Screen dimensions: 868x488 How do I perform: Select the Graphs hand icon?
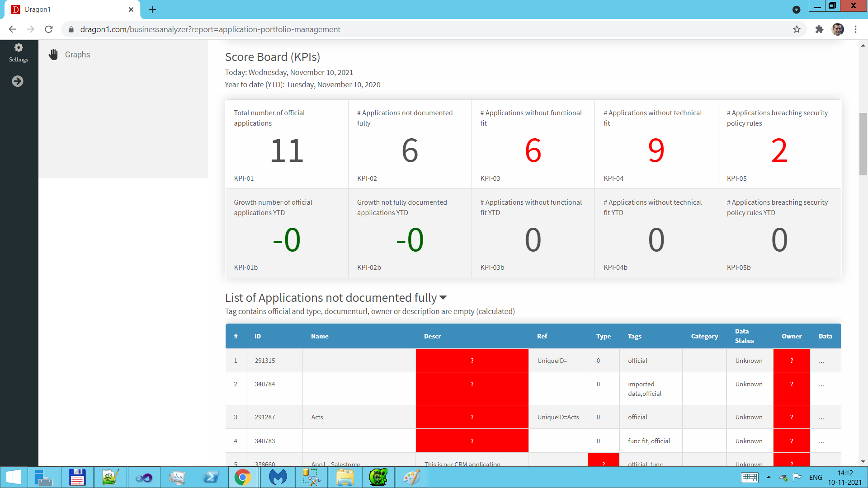53,55
